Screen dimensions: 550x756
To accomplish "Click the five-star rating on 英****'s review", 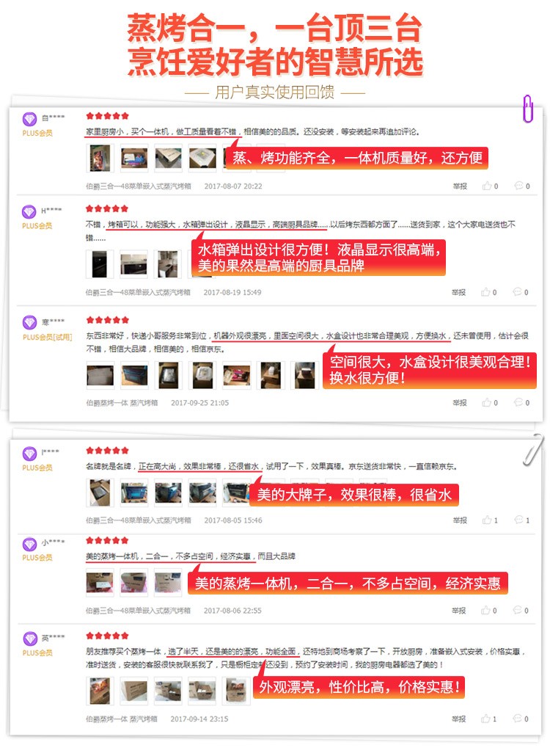I will point(107,636).
